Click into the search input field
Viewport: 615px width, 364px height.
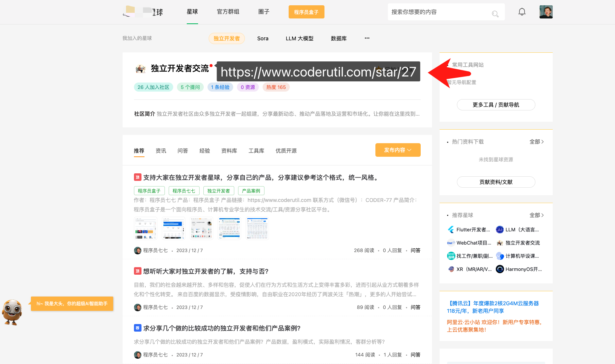pyautogui.click(x=438, y=12)
